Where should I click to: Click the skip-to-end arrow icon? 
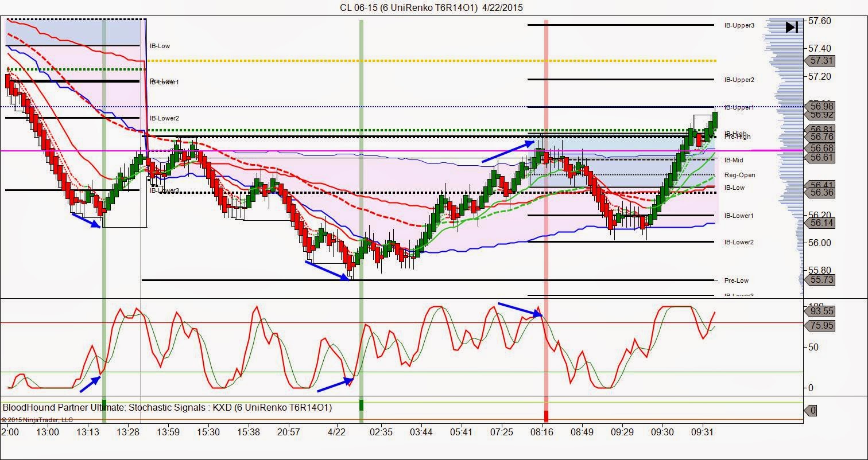coord(792,27)
